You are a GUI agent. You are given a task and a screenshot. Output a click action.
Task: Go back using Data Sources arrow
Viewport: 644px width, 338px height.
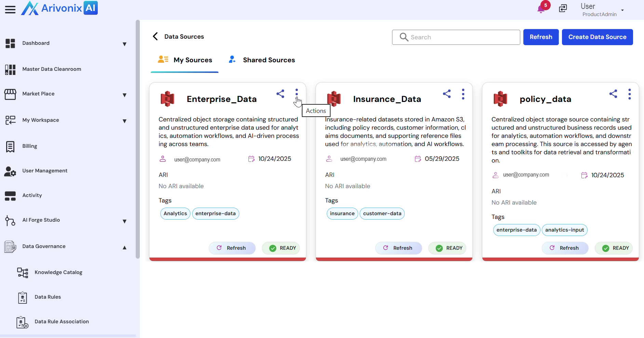156,37
